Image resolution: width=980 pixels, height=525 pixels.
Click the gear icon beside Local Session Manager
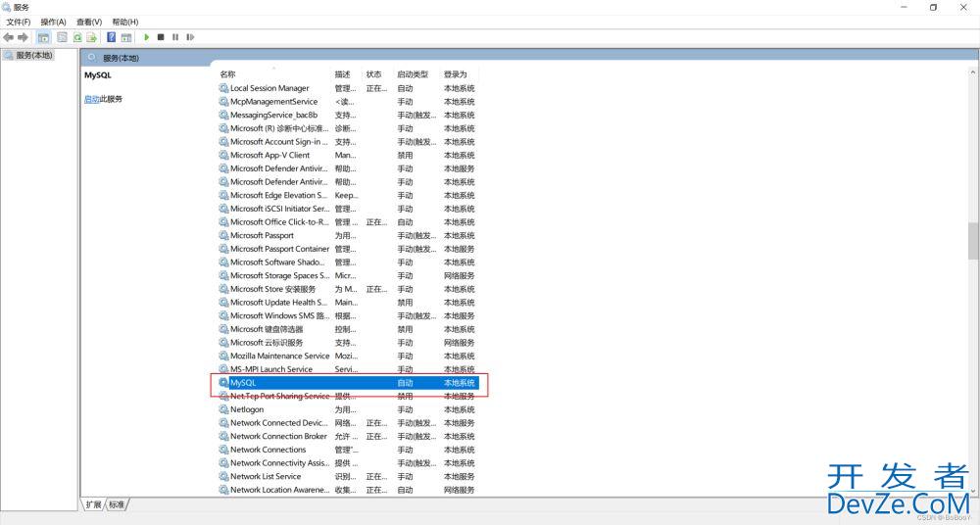[223, 88]
